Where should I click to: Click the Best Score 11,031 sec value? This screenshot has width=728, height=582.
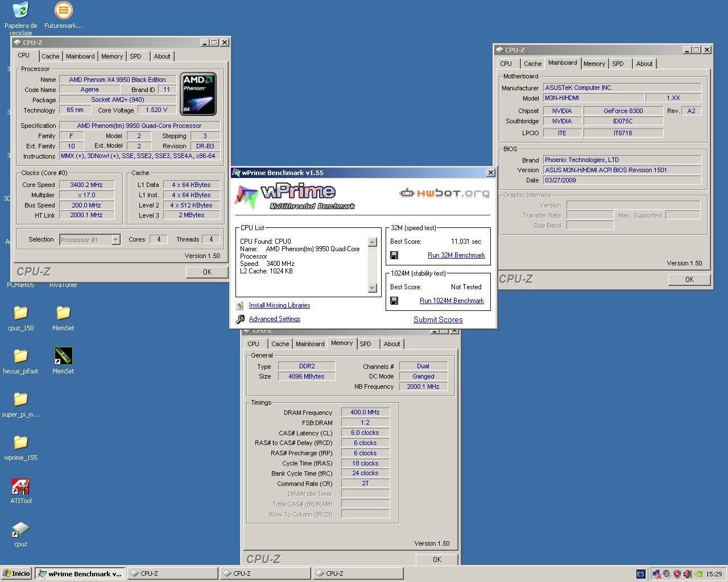[x=466, y=242]
